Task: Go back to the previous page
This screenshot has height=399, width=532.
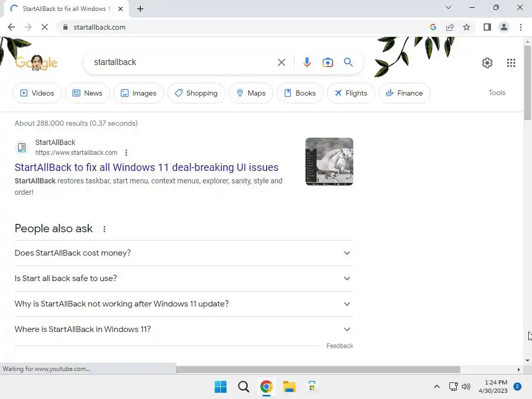Action: [11, 27]
